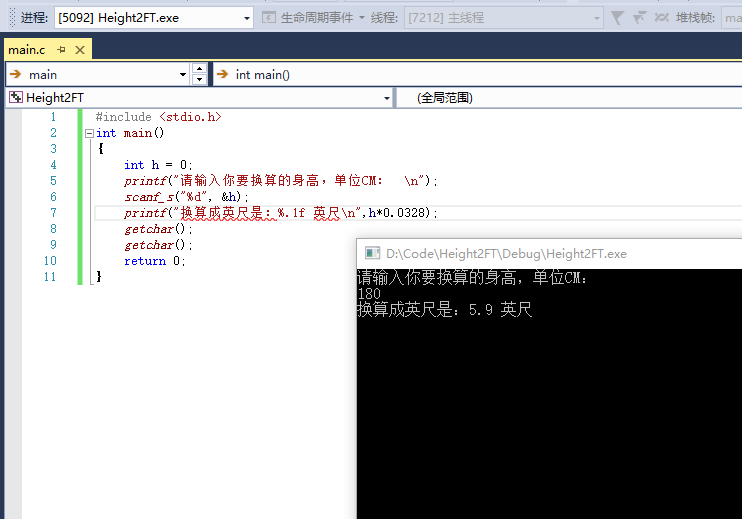Click the toolbar grip handle beside 进程
Viewport: 742px width, 519px height.
click(13, 18)
